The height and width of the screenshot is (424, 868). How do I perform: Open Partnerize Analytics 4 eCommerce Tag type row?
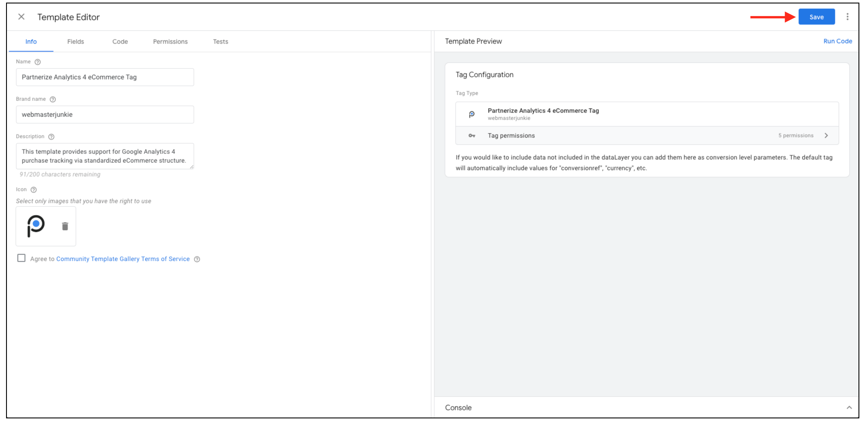pos(647,114)
